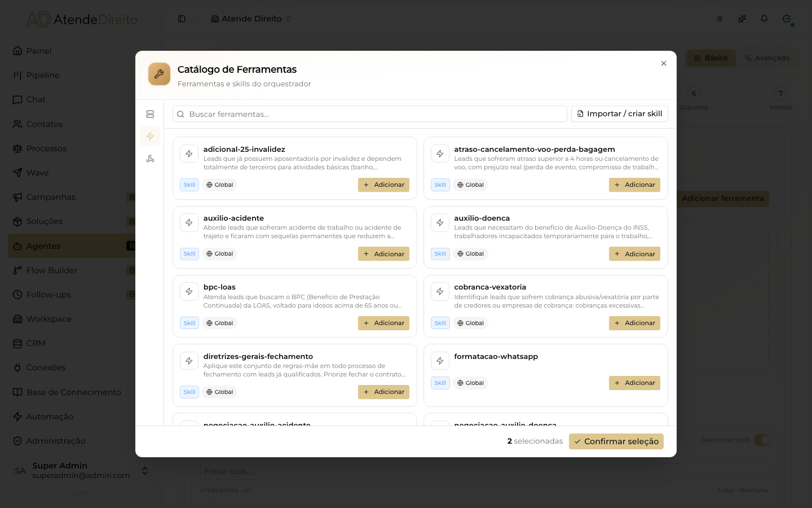812x508 pixels.
Task: Click the status check-circle icon in header
Action: click(x=787, y=19)
